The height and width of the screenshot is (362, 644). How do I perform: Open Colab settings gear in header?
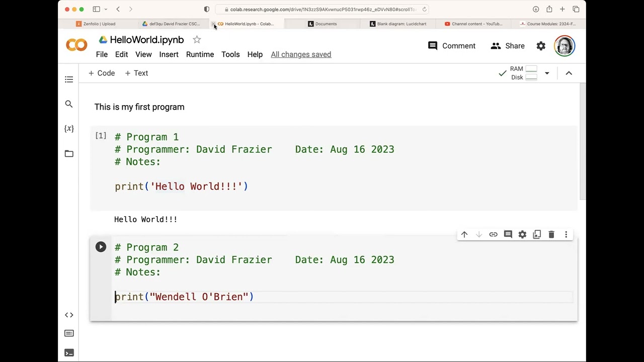click(541, 46)
